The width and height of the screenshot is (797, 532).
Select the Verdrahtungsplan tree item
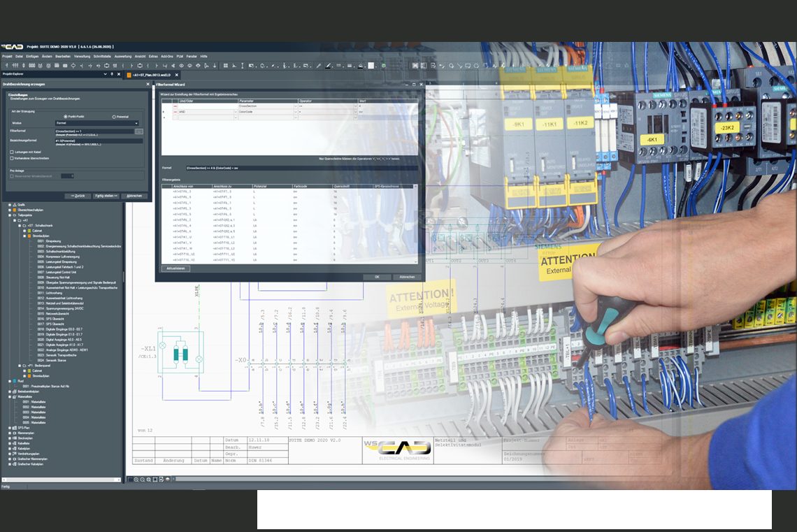[x=29, y=454]
